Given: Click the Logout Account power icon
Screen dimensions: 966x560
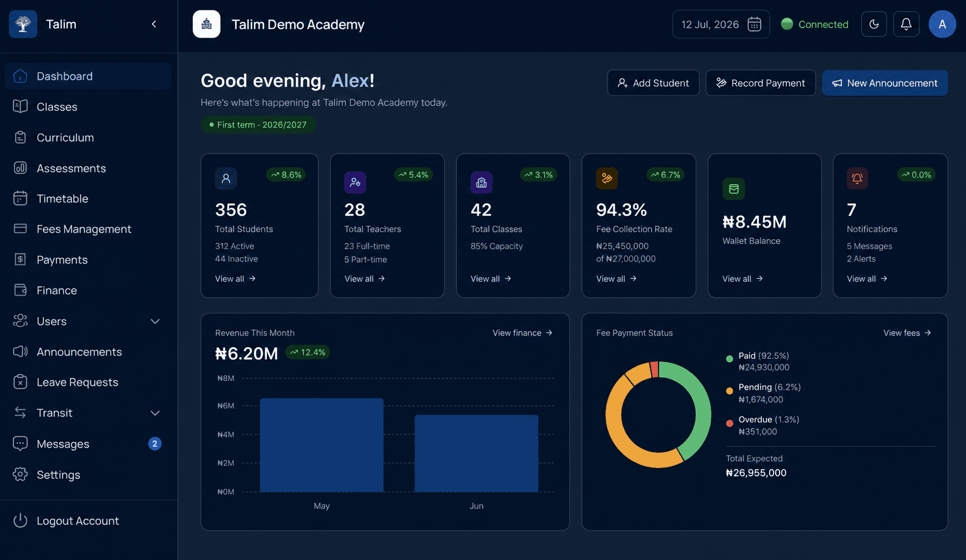Looking at the screenshot, I should click(x=21, y=520).
